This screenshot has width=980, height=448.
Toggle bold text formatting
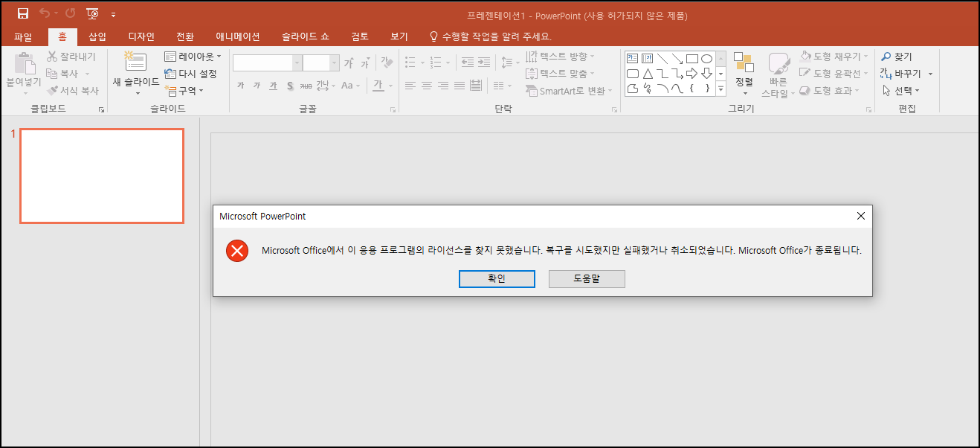(240, 86)
